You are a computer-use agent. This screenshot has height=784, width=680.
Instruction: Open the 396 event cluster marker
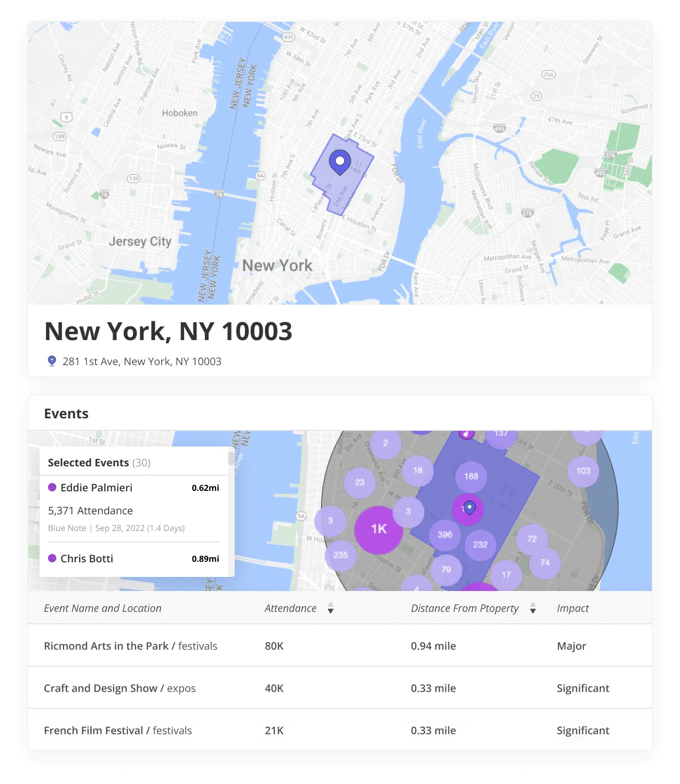(x=446, y=534)
